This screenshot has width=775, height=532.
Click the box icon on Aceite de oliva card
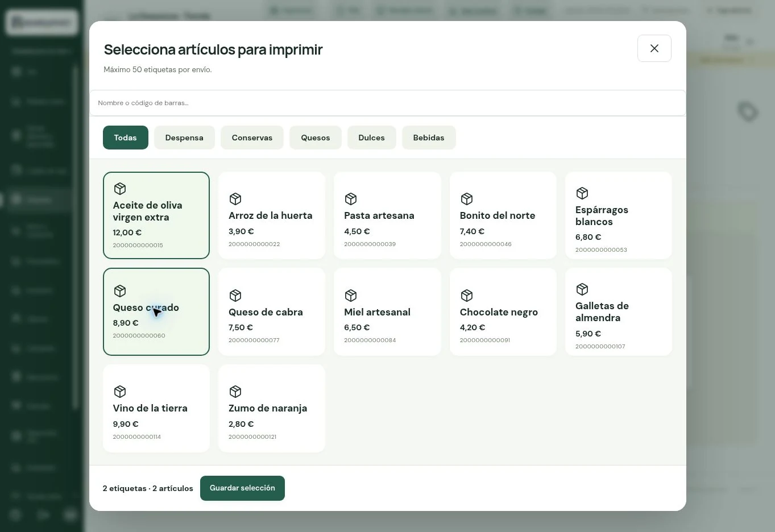120,189
